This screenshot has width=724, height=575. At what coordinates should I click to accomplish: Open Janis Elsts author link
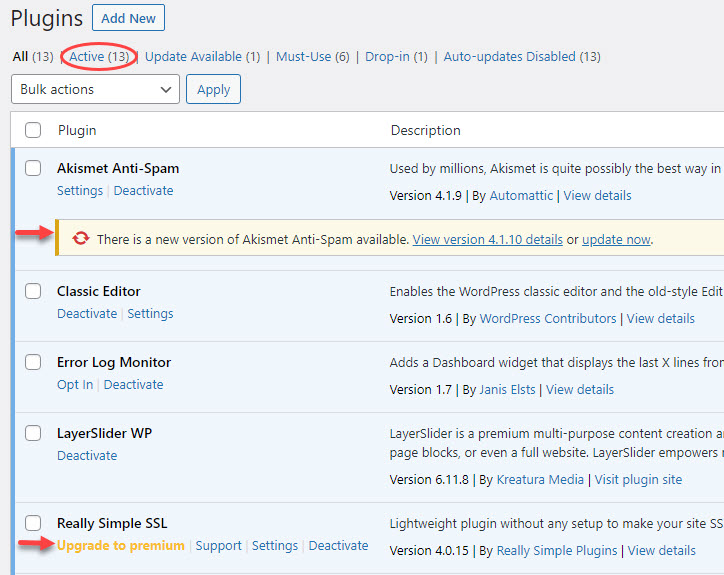point(507,390)
